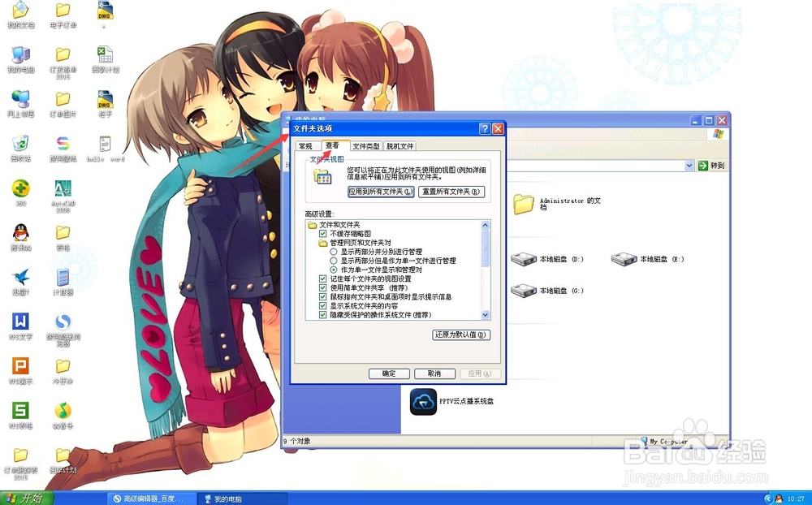This screenshot has height=505, width=812.
Task: Launch AutoCAD 2008 from the desktop
Action: coord(63,196)
